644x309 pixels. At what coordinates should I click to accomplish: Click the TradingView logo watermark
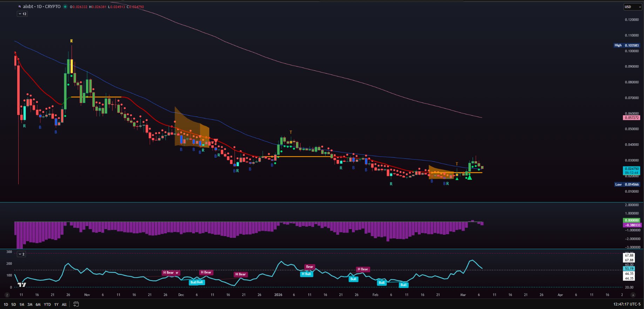22,284
